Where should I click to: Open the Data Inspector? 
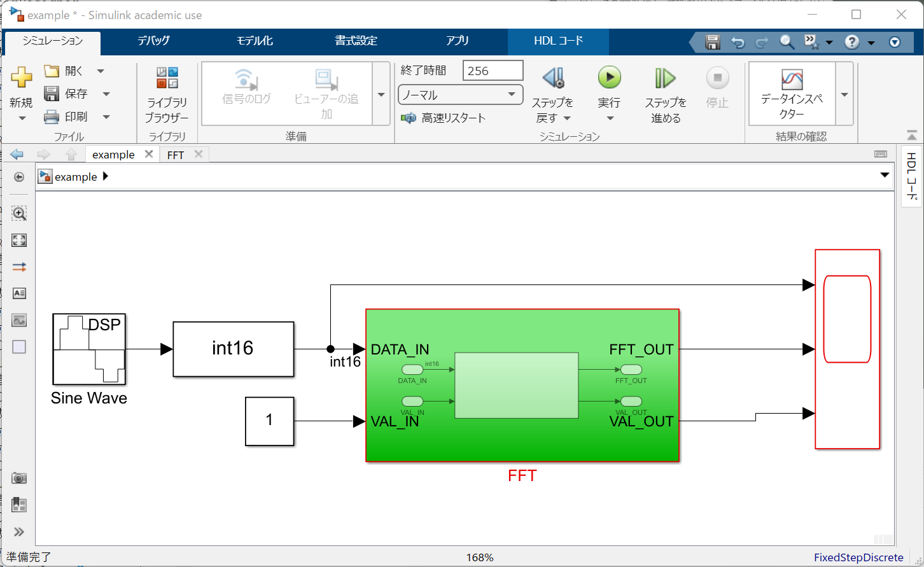792,92
